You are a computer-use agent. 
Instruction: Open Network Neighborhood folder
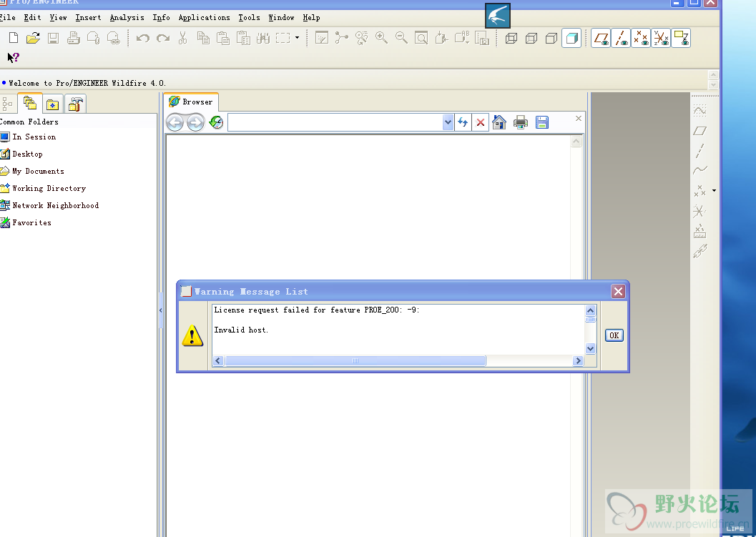49,205
